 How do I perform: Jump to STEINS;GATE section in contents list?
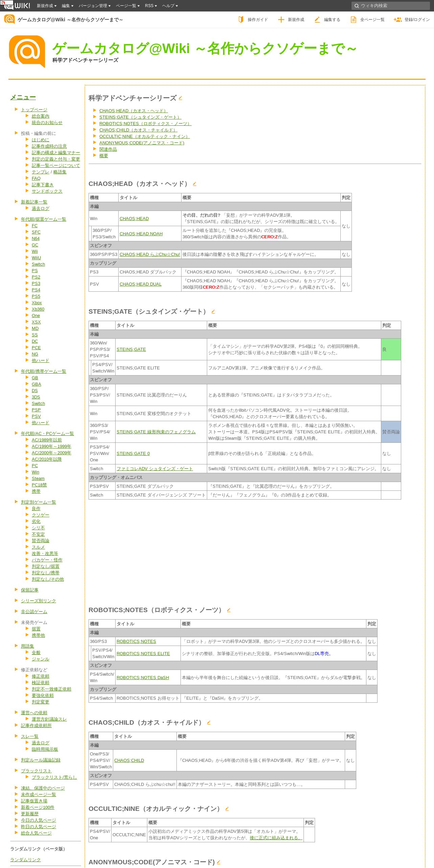pyautogui.click(x=140, y=117)
